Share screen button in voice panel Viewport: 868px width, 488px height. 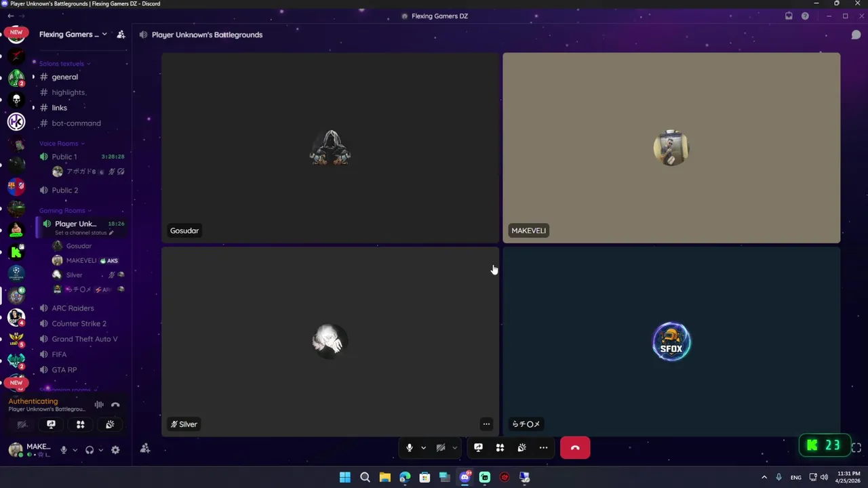point(51,424)
